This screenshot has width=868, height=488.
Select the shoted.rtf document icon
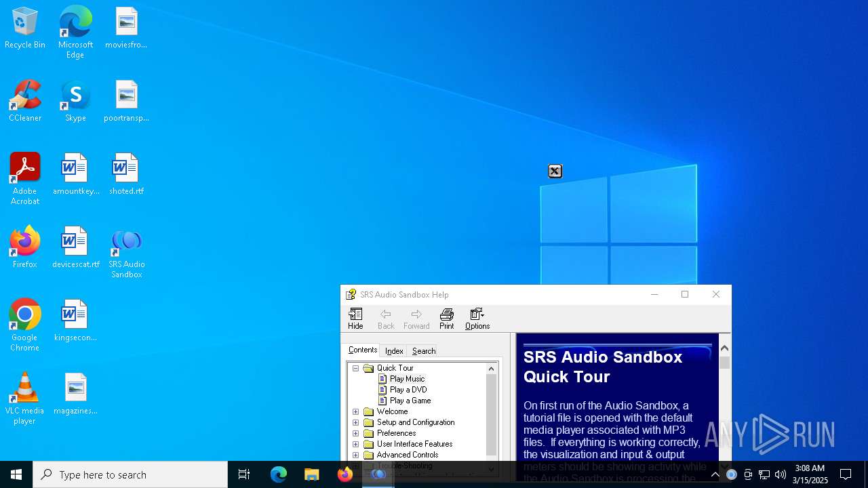[126, 175]
